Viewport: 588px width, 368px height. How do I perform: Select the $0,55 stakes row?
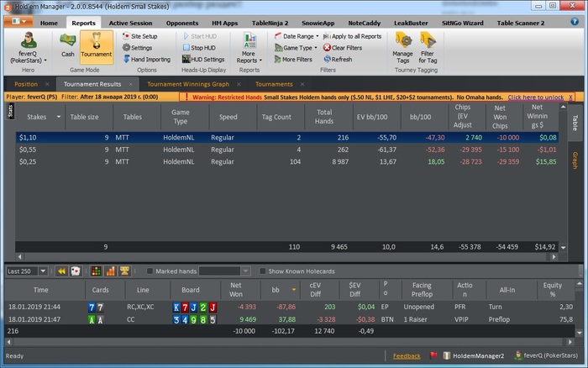[287, 150]
